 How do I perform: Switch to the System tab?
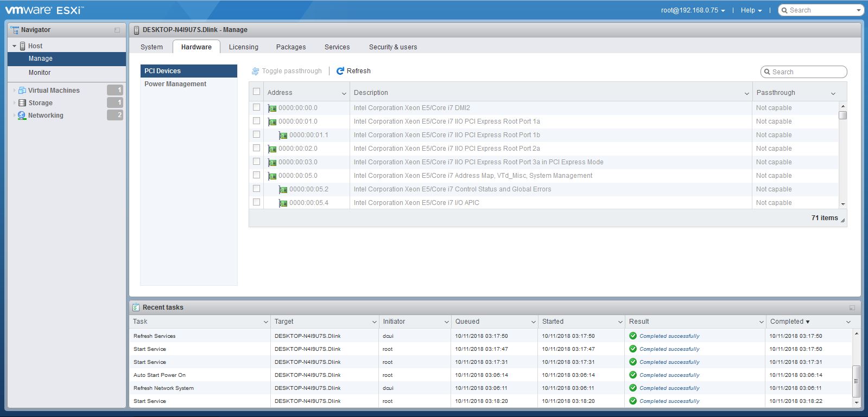point(151,47)
